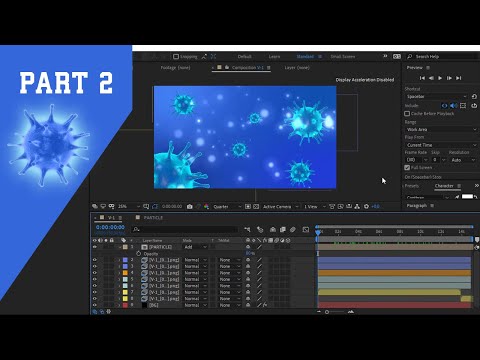Open the show channel color icon
The width and height of the screenshot is (480, 360).
pyautogui.click(x=206, y=207)
